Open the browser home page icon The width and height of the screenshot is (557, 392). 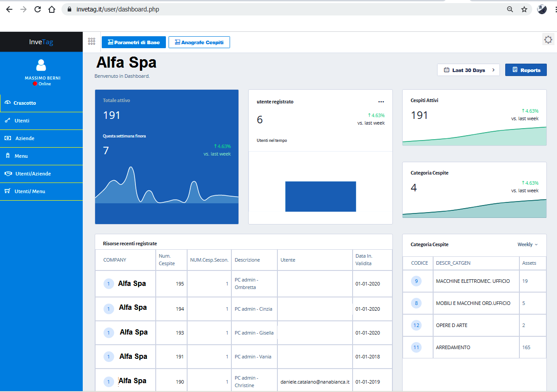pyautogui.click(x=52, y=9)
